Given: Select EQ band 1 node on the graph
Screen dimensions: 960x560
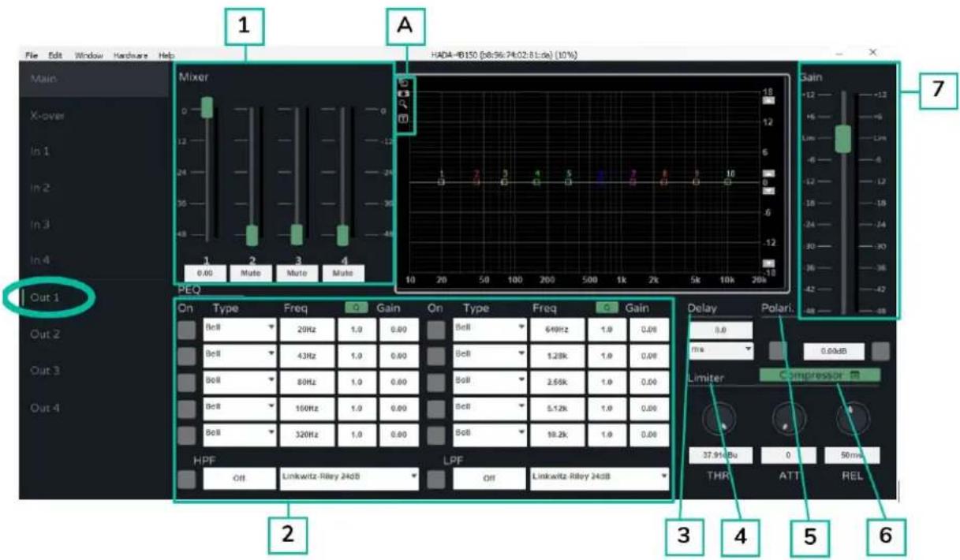Looking at the screenshot, I should click(x=442, y=181).
